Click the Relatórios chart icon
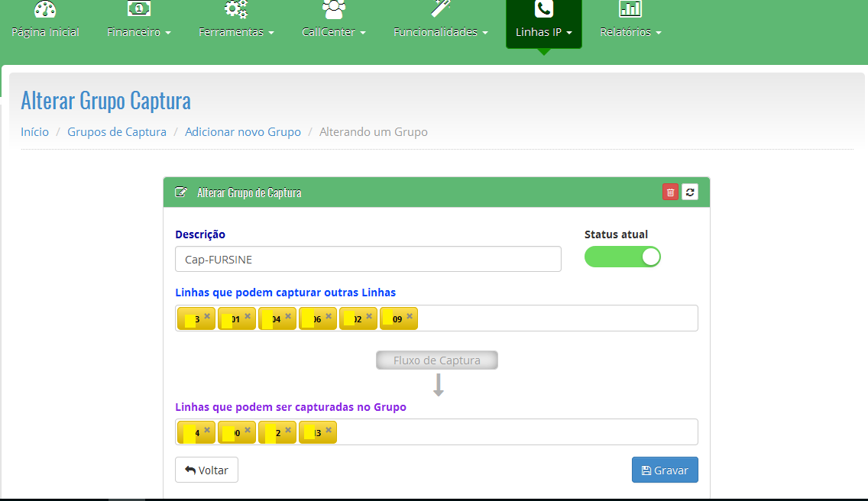 pyautogui.click(x=630, y=9)
